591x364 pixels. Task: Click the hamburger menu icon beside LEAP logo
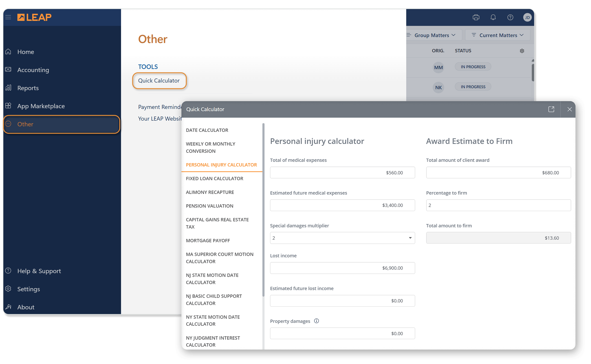click(8, 17)
